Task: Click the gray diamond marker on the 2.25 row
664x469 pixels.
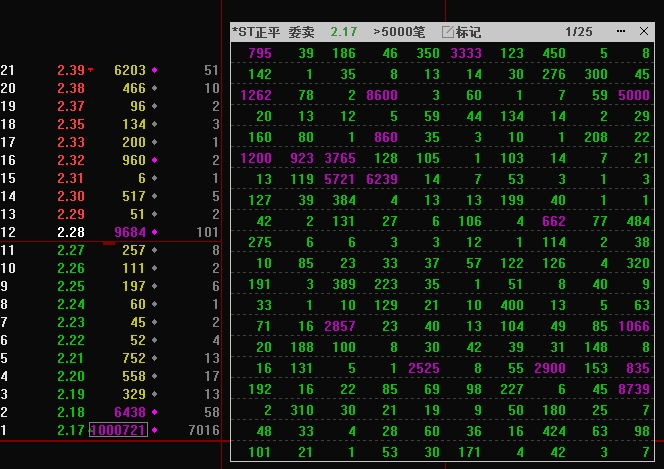Action: [155, 286]
